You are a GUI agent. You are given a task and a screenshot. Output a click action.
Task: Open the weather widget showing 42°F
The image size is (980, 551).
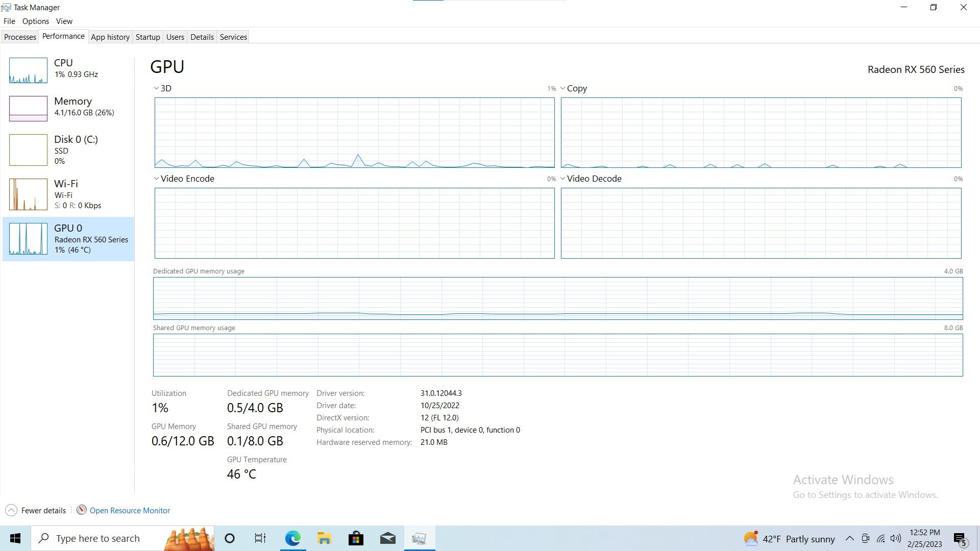(x=789, y=539)
